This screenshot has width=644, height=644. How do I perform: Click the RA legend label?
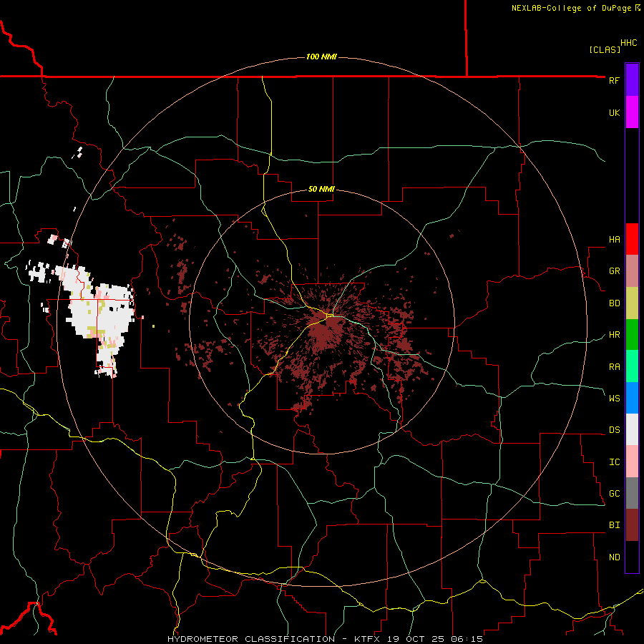pos(614,367)
